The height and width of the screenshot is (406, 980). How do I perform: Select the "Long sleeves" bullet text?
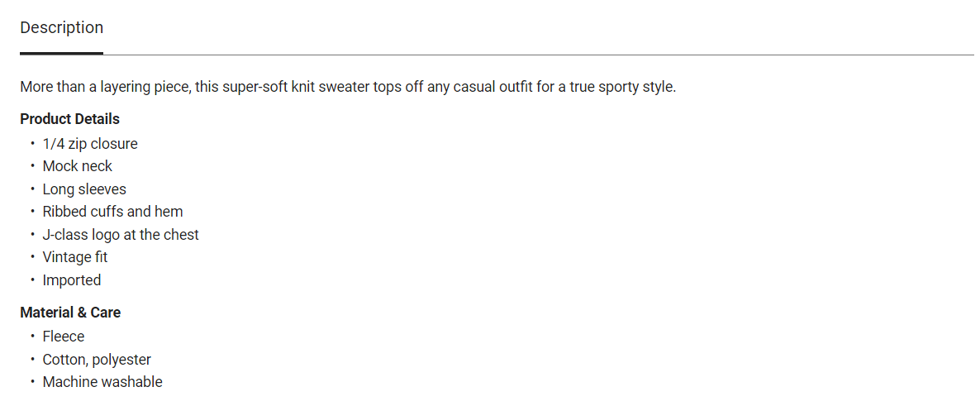(84, 189)
